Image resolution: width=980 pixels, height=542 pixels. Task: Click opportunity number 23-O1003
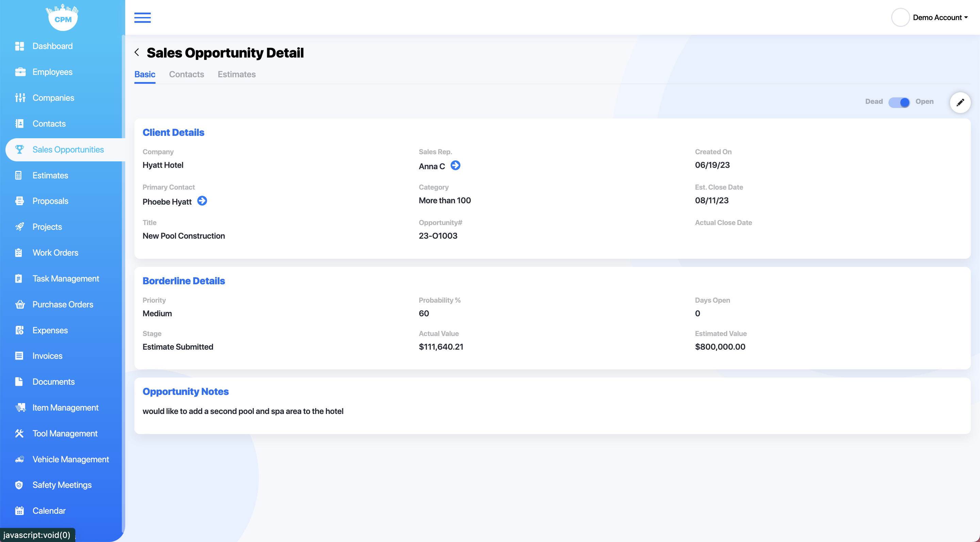click(x=438, y=236)
